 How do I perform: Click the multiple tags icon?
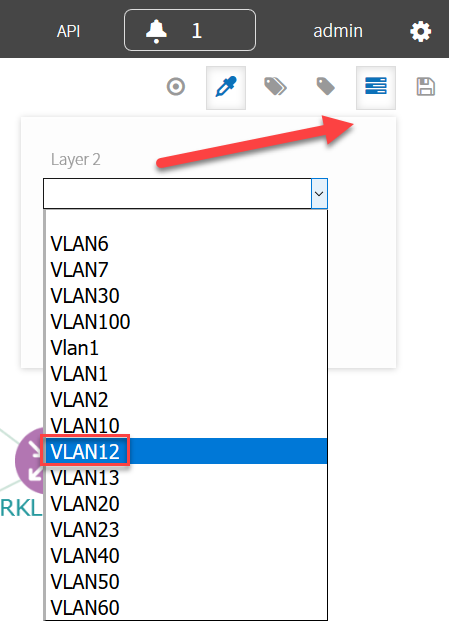(x=275, y=87)
